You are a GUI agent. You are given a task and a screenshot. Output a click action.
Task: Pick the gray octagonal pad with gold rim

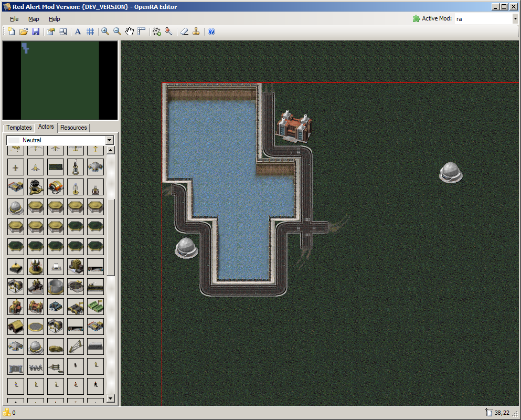click(x=36, y=327)
